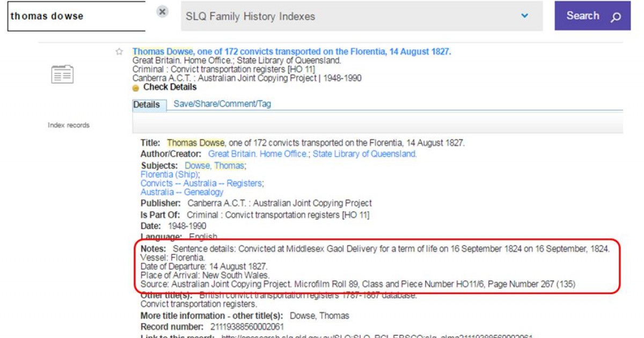Open the Save/Share/Comment/Tag tab
The image size is (644, 338).
(222, 104)
